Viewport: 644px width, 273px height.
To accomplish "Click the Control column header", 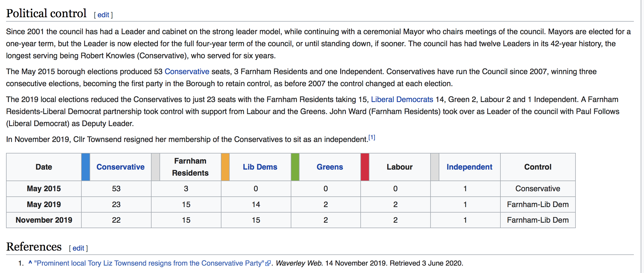I will [538, 167].
